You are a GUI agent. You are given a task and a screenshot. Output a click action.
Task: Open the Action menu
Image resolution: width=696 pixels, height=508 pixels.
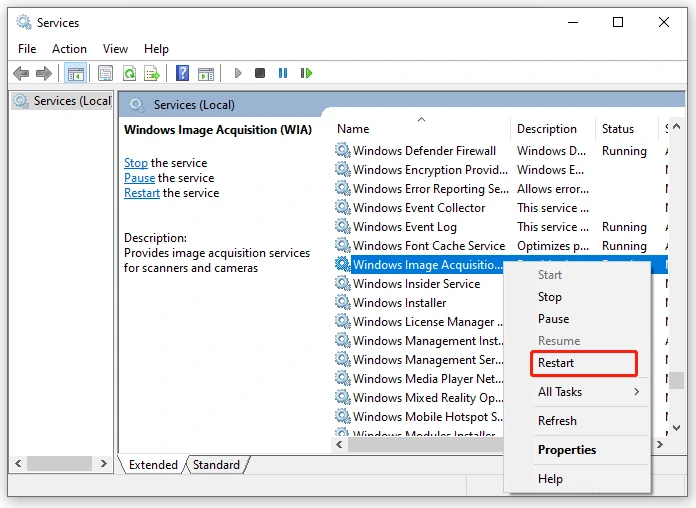[69, 48]
